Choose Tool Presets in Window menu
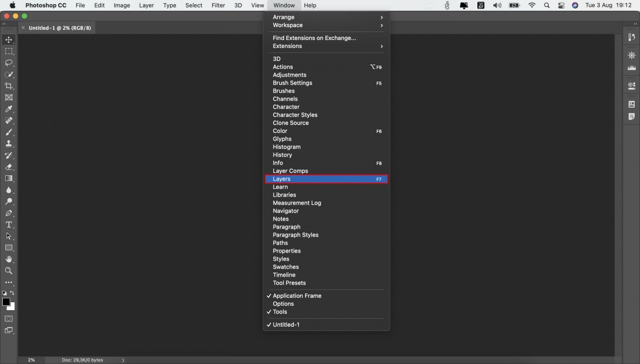Viewport: 640px width, 364px height. coord(326,283)
